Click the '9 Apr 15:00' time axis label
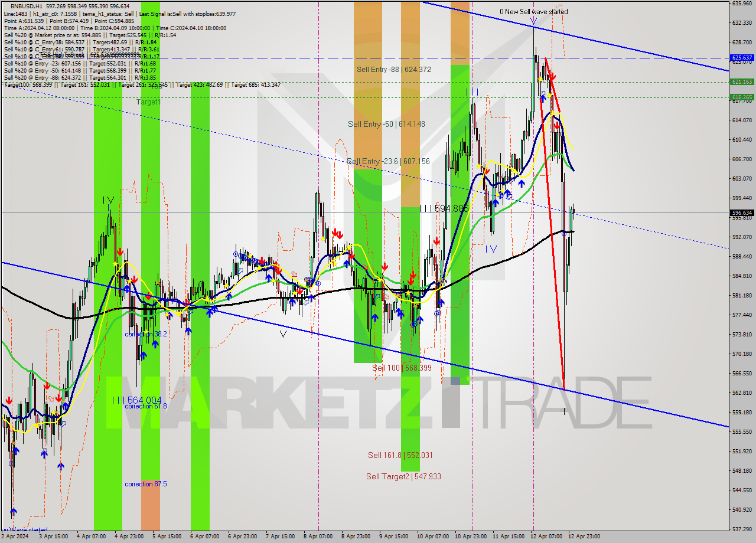Screen dimensions: 756x543 coord(393,537)
